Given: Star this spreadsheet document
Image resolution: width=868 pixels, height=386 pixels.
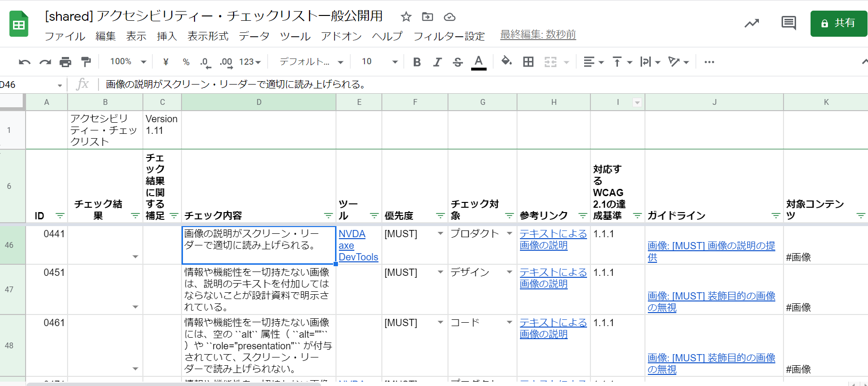Looking at the screenshot, I should tap(406, 17).
